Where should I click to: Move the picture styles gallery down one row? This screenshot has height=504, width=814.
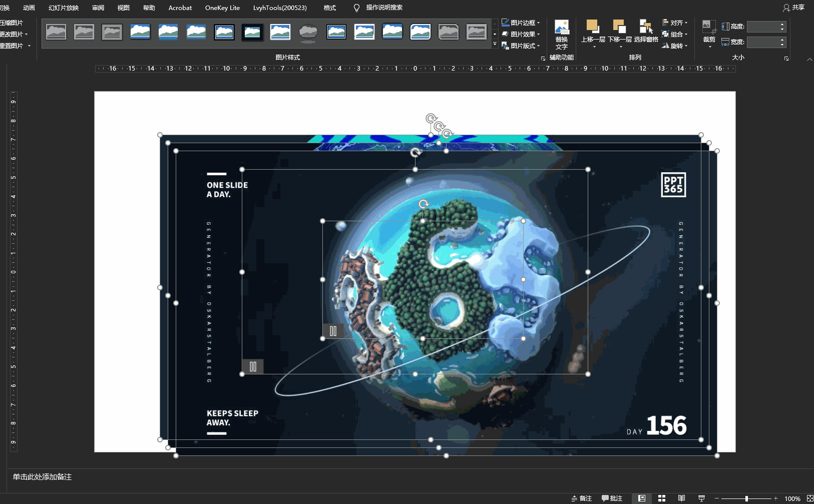click(x=495, y=34)
